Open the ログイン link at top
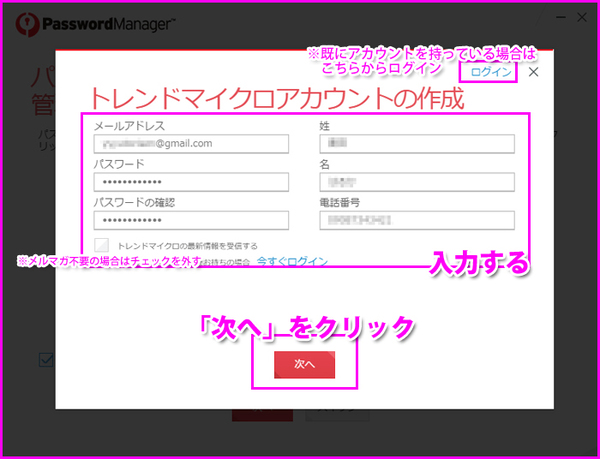Screen dimensions: 600x459 pos(491,72)
